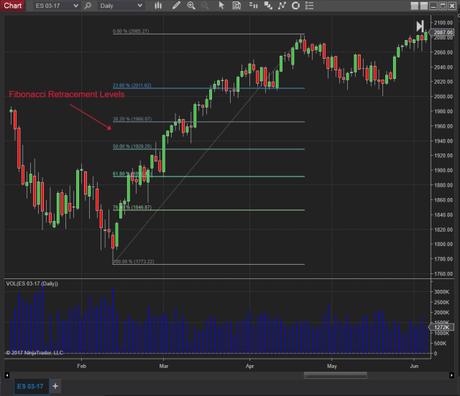Image resolution: width=460 pixels, height=396 pixels.
Task: Select the 0.00 % Fibonacci level label
Action: (x=131, y=31)
